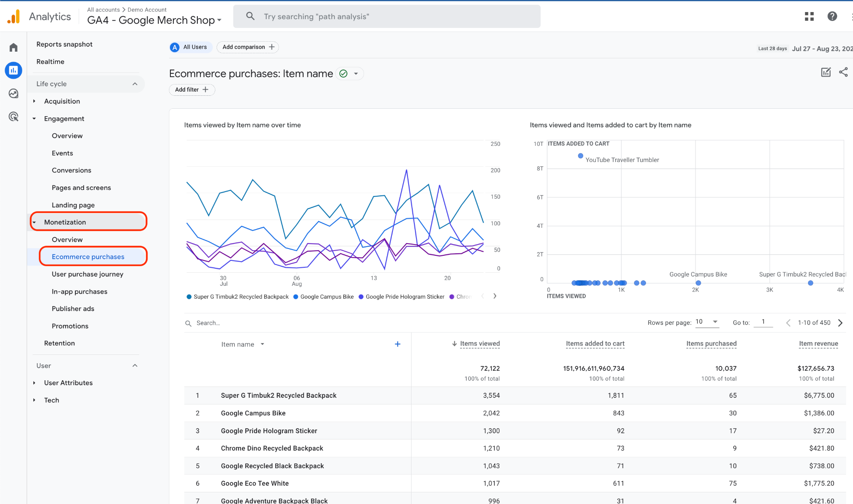Image resolution: width=853 pixels, height=504 pixels.
Task: Click the sort arrow beside Items viewed
Action: tap(454, 344)
